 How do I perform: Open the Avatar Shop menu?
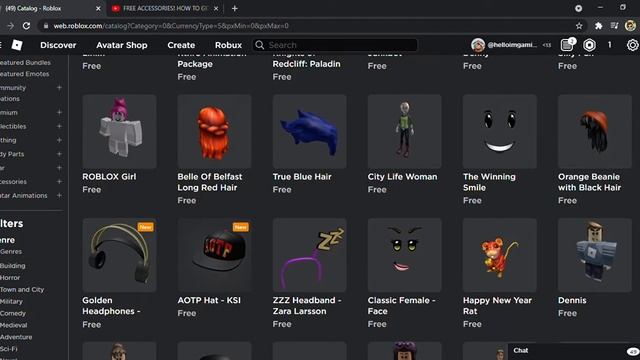tap(122, 45)
